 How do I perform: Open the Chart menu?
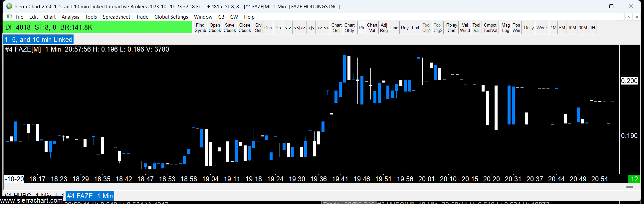pos(50,17)
